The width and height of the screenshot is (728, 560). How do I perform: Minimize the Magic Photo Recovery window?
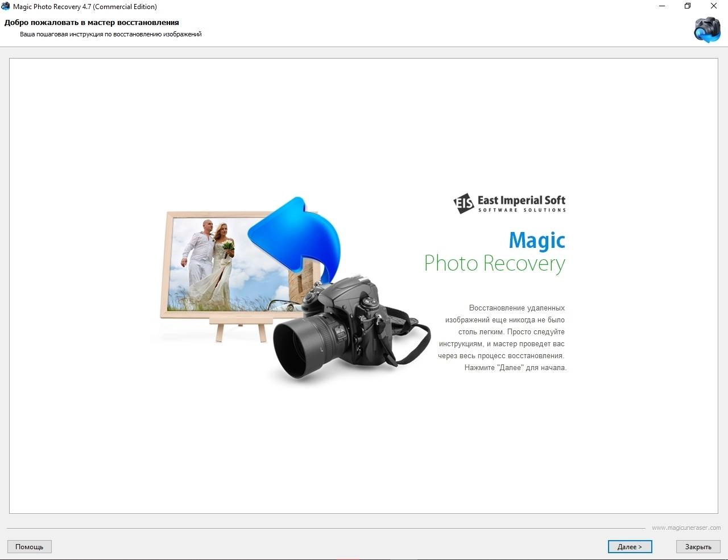click(662, 6)
